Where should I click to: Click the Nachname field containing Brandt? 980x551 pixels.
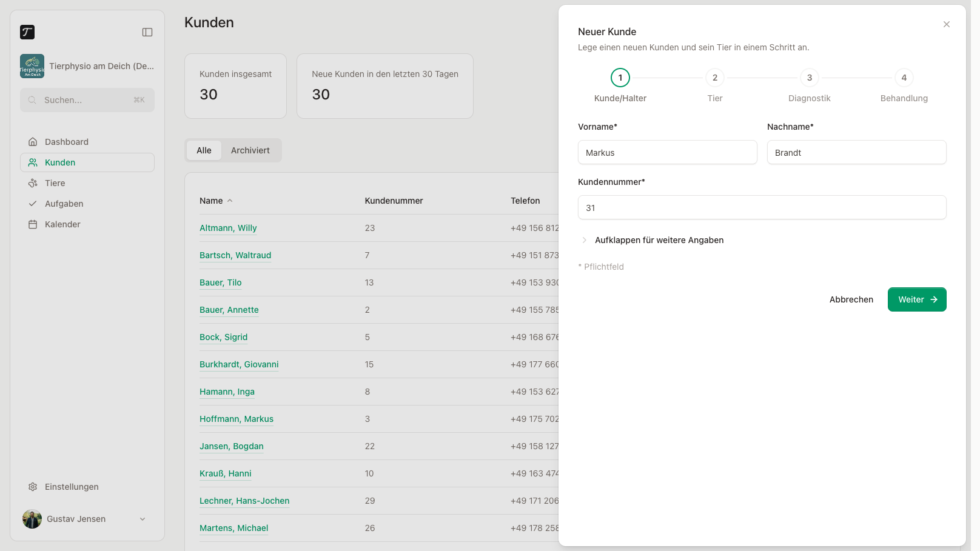(857, 152)
